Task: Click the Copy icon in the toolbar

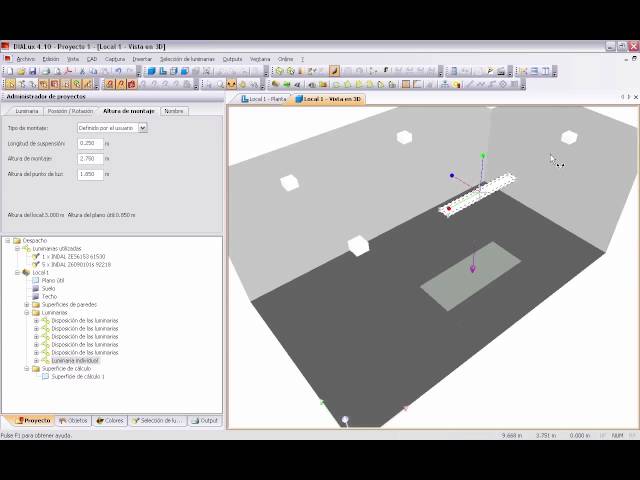Action: [x=93, y=71]
